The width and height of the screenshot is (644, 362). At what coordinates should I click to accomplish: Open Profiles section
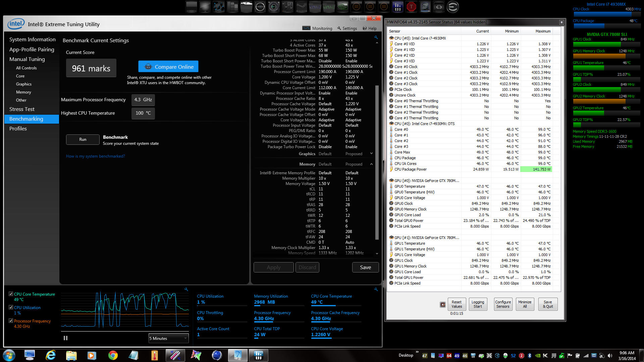(x=18, y=128)
